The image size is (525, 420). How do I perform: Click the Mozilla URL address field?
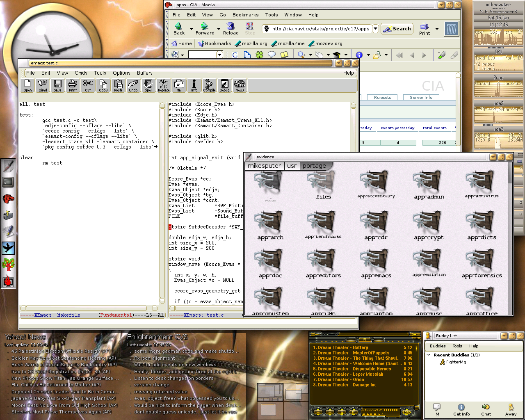click(x=316, y=29)
